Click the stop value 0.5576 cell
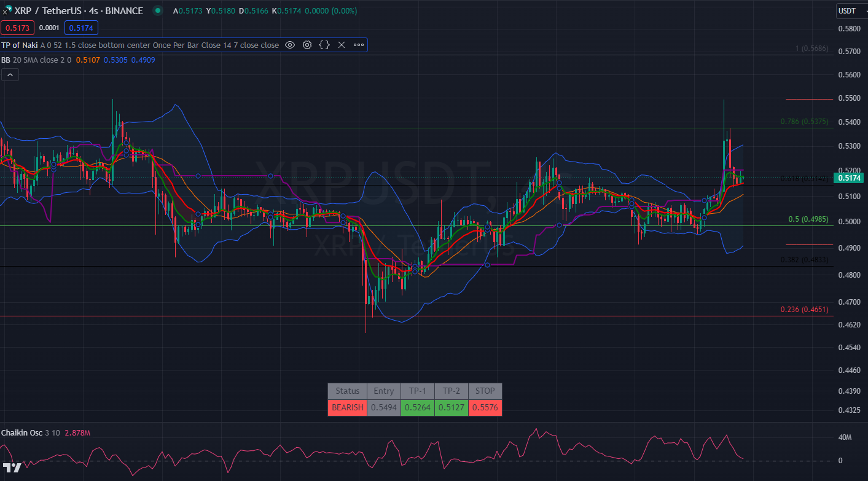 point(485,407)
